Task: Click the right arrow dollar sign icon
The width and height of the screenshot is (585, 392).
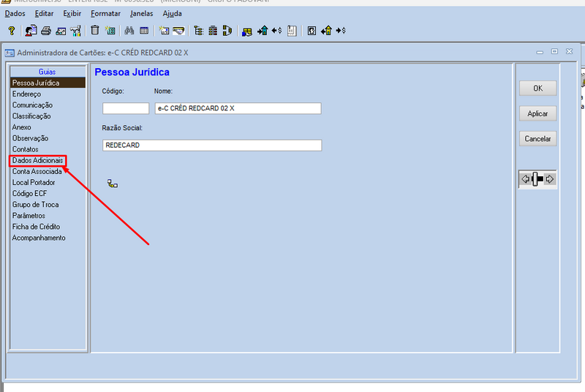Action: click(341, 31)
